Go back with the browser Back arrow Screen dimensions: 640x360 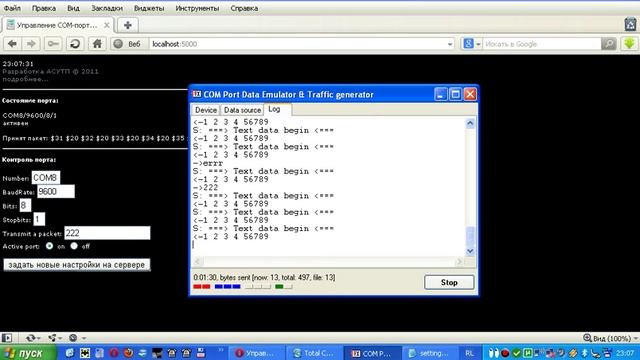[12, 44]
